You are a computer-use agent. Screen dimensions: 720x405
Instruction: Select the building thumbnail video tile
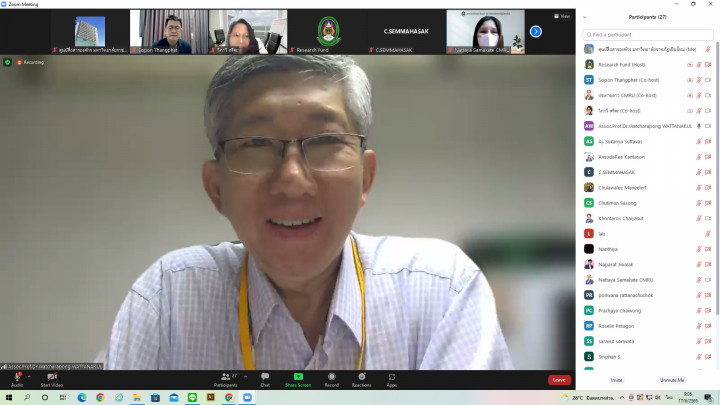pos(90,32)
